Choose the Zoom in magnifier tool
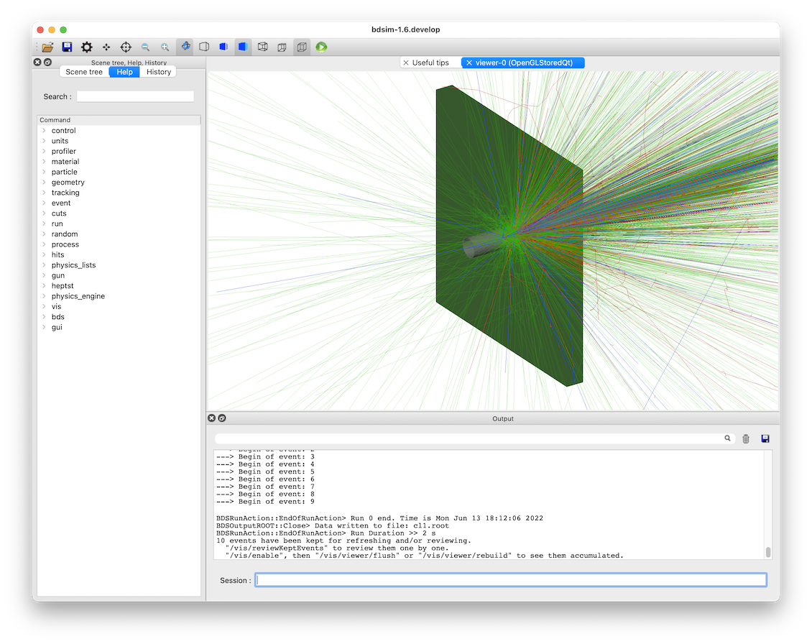 [x=165, y=47]
